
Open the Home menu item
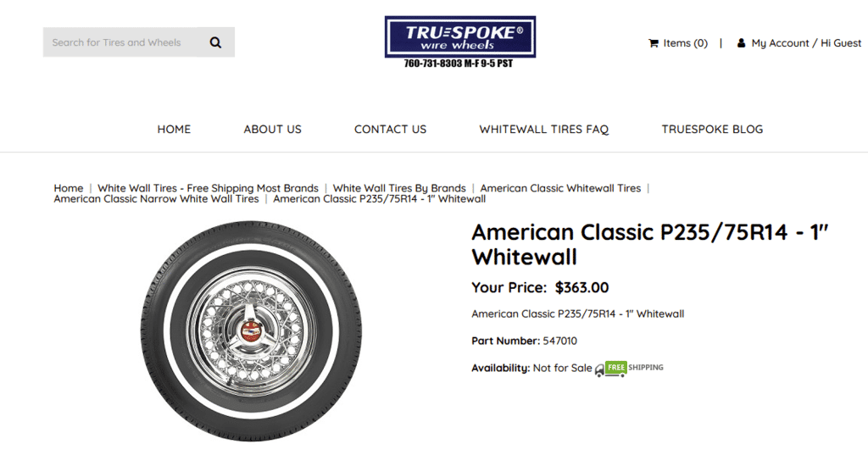(174, 130)
